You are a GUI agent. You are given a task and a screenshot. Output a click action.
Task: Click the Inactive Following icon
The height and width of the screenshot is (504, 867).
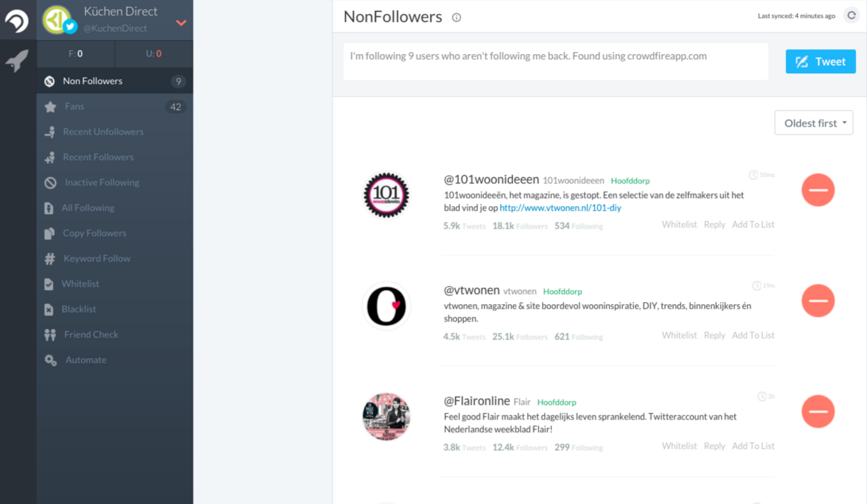50,183
